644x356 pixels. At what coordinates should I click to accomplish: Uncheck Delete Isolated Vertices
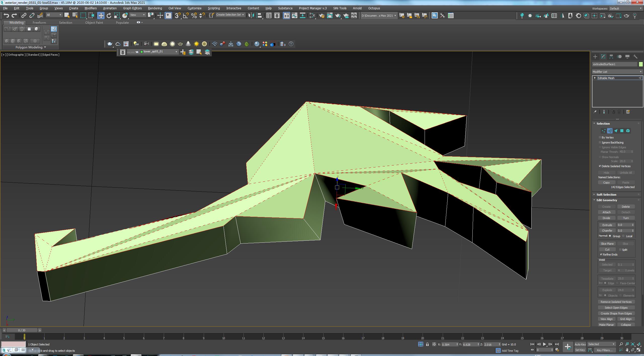(600, 166)
